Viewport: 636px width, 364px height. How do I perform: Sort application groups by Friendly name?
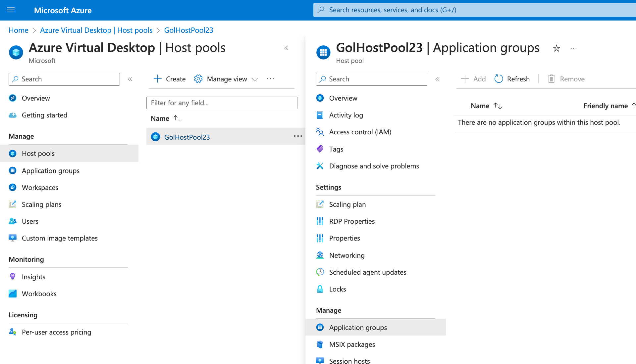pyautogui.click(x=609, y=106)
